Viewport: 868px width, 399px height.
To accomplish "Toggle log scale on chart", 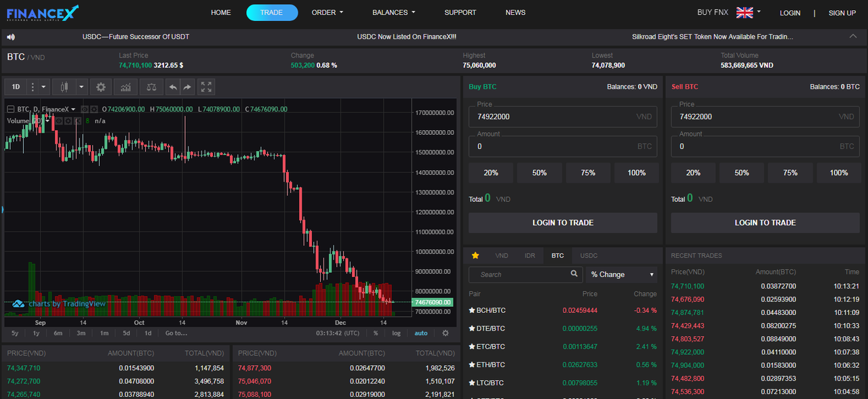I will [396, 333].
